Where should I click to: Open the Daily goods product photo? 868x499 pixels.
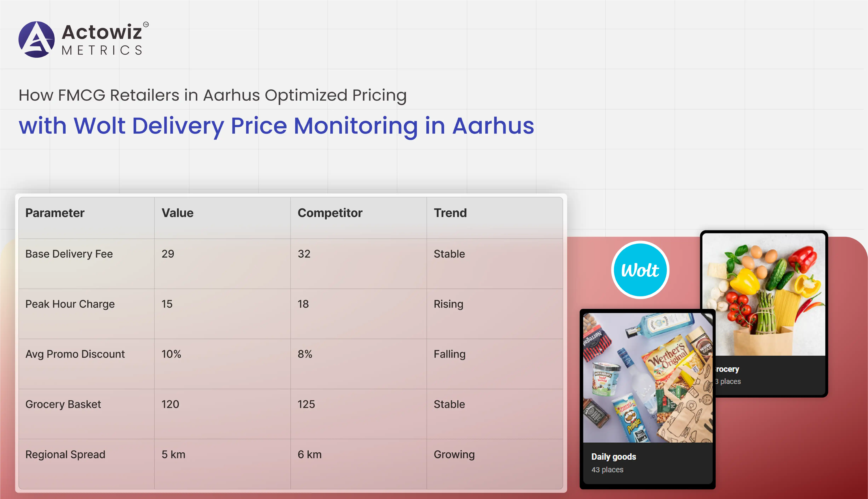pos(647,377)
